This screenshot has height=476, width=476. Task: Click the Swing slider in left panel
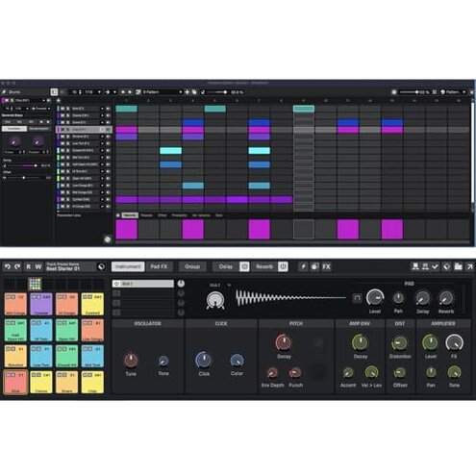22,165
